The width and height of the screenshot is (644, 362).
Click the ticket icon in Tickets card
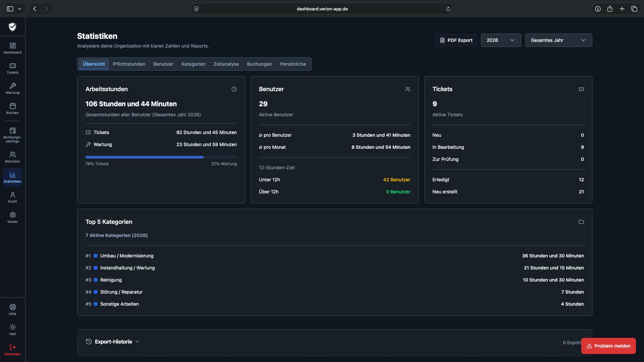pyautogui.click(x=581, y=89)
